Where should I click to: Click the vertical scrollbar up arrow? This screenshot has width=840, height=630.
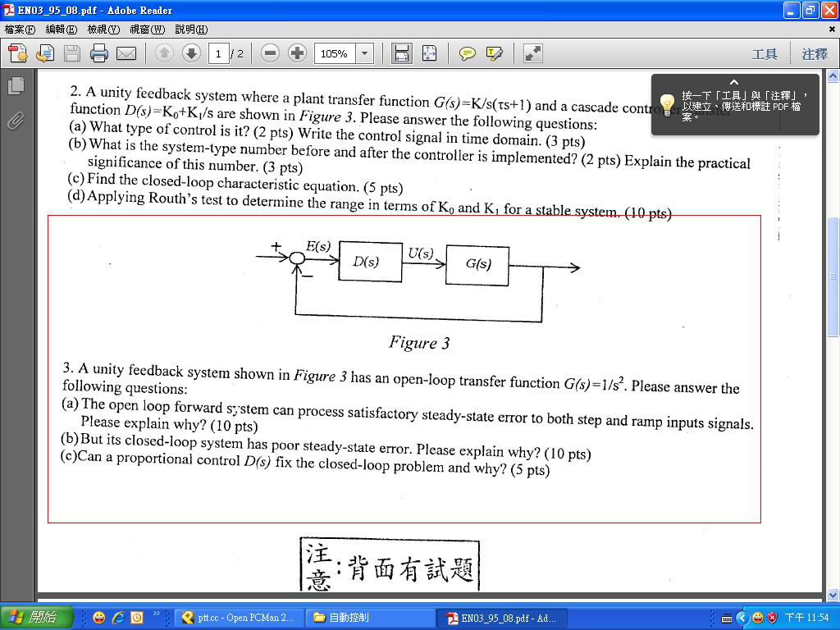click(833, 76)
